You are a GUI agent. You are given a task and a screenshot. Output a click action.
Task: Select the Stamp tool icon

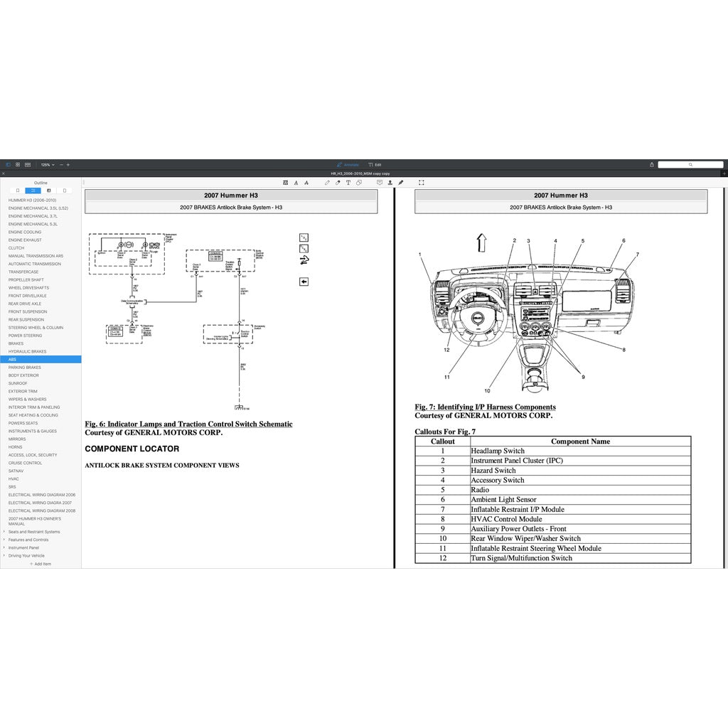click(390, 182)
